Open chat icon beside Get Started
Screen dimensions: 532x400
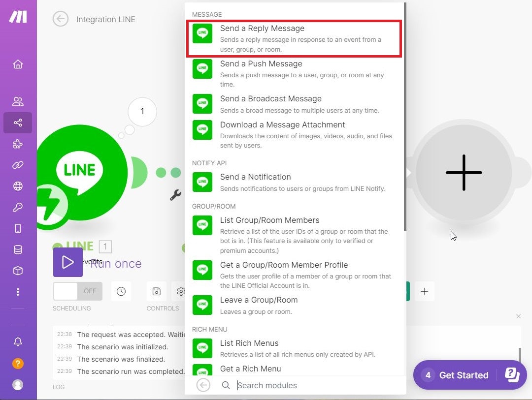512,374
